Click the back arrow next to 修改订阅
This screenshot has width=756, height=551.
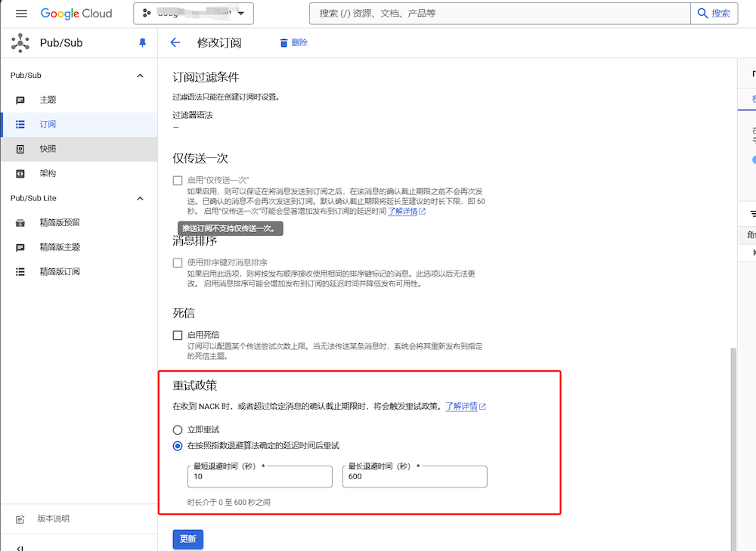(x=175, y=43)
